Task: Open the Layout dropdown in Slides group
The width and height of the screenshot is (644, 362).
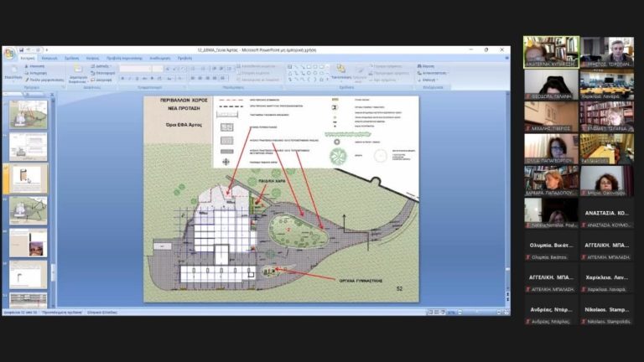Action: (102, 65)
